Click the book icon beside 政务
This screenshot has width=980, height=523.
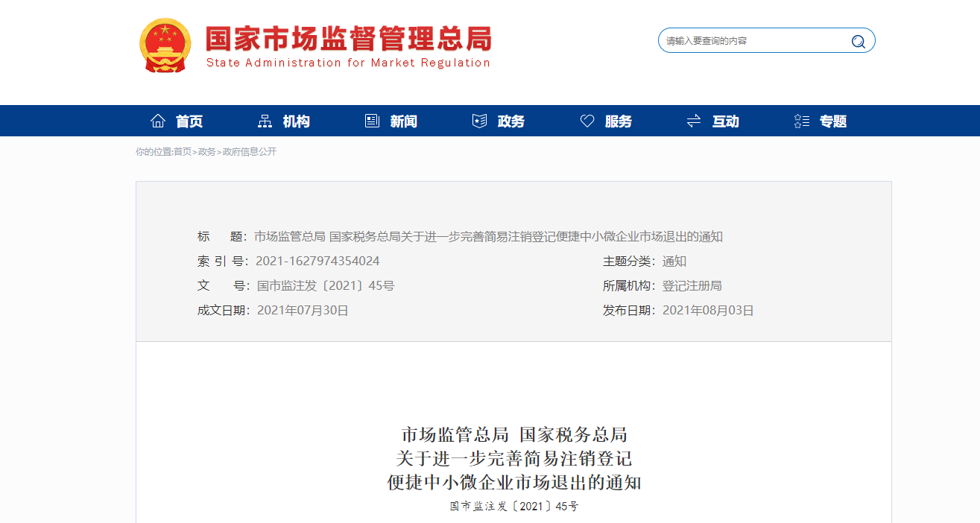[480, 121]
